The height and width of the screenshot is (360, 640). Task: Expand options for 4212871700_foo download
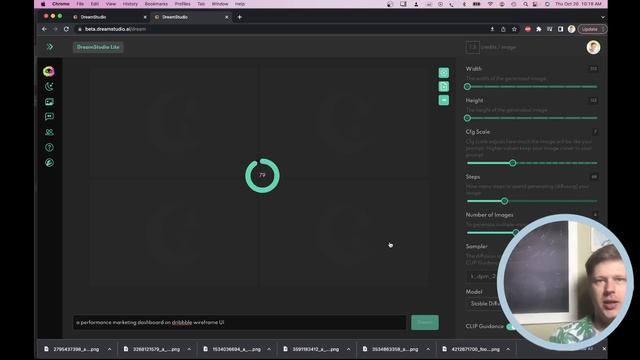pyautogui.click(x=508, y=349)
